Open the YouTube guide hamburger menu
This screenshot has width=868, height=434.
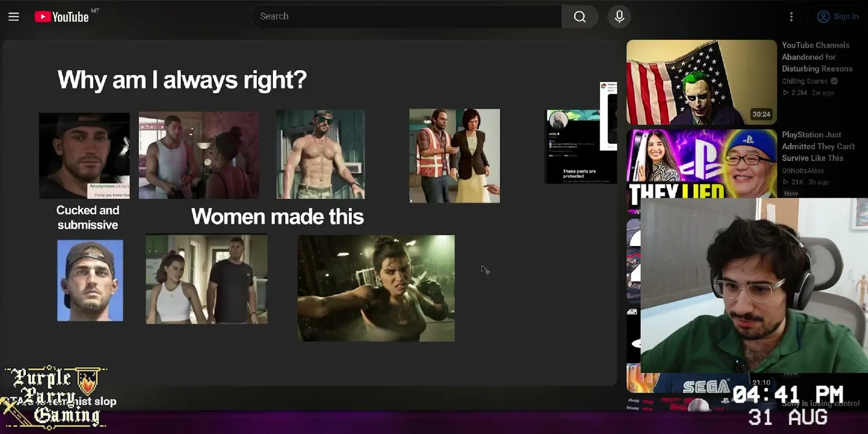point(14,17)
